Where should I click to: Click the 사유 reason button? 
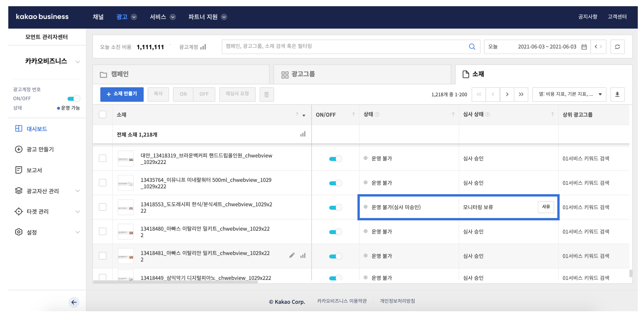[546, 207]
